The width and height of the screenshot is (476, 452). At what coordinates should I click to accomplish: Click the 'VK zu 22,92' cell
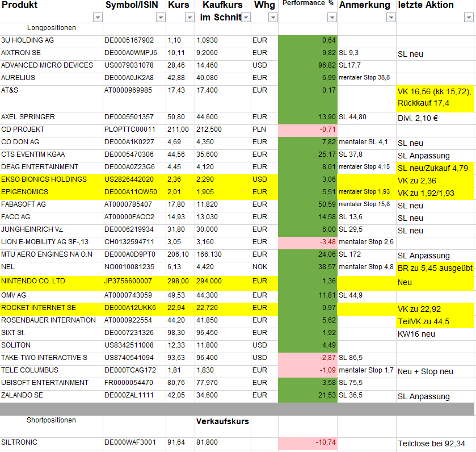(x=435, y=309)
